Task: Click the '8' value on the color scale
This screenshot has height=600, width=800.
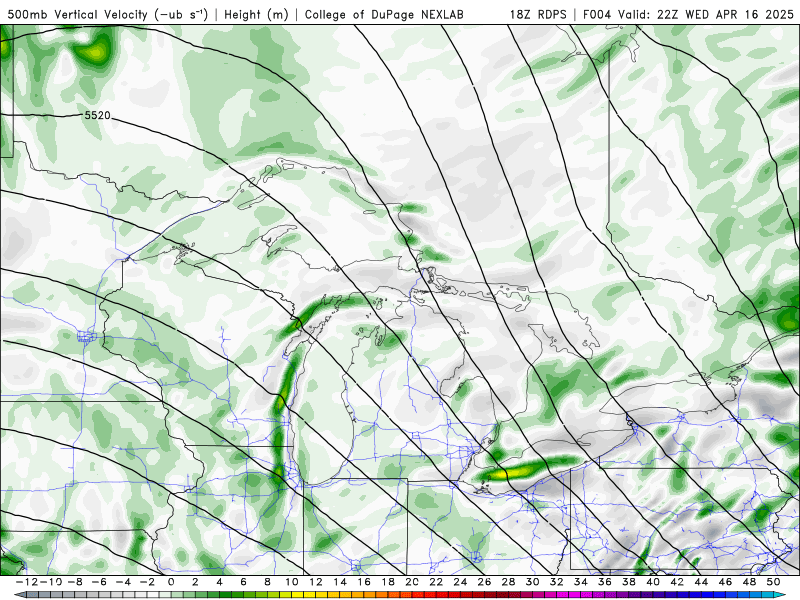Action: 267,582
